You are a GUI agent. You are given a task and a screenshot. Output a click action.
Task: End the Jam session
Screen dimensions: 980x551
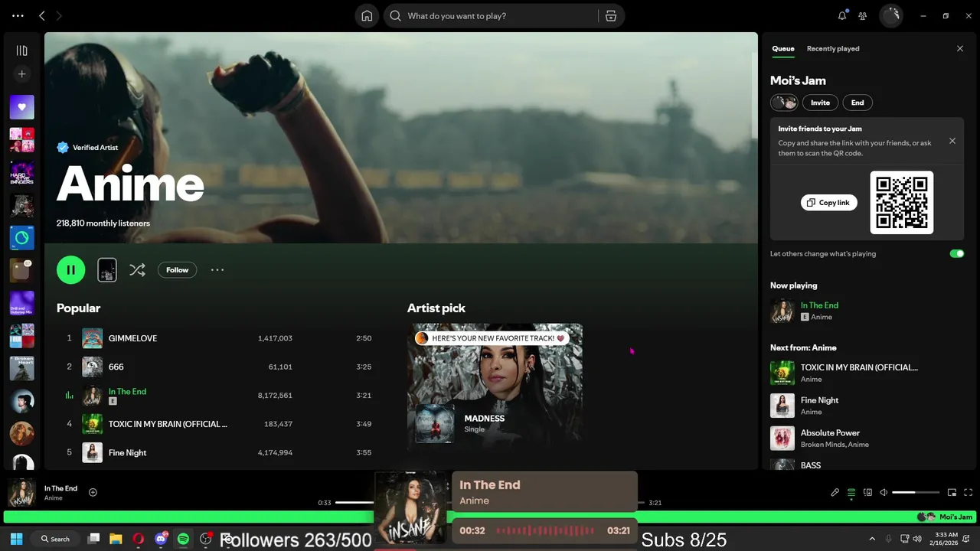pos(857,103)
